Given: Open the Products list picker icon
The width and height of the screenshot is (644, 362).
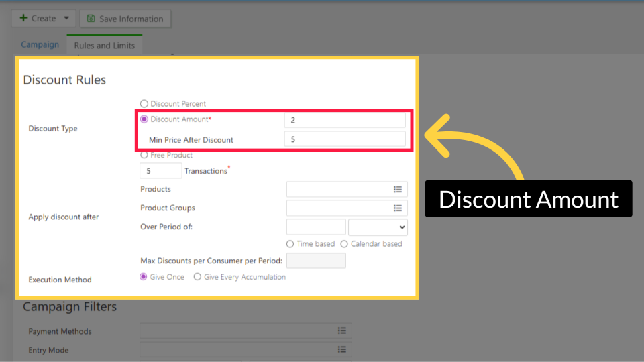Looking at the screenshot, I should [398, 189].
